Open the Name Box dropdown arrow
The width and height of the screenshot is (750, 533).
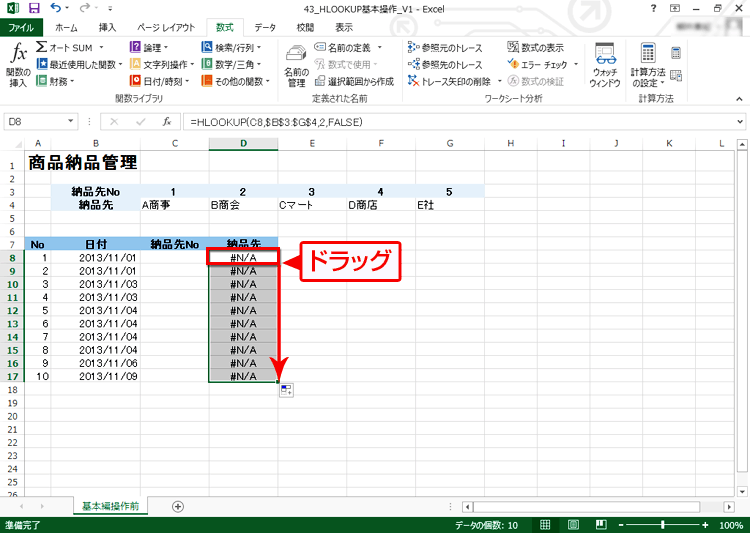(x=70, y=122)
